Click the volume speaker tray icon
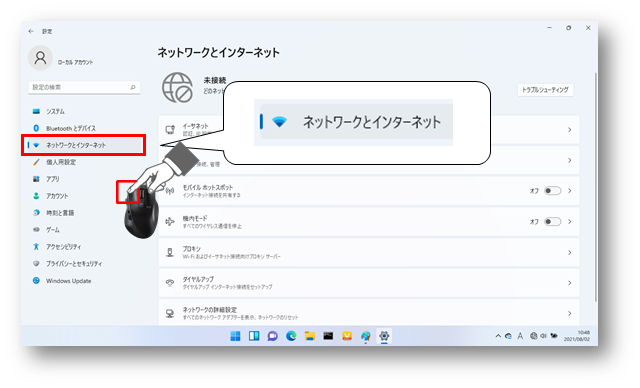The width and height of the screenshot is (640, 388). pyautogui.click(x=543, y=336)
